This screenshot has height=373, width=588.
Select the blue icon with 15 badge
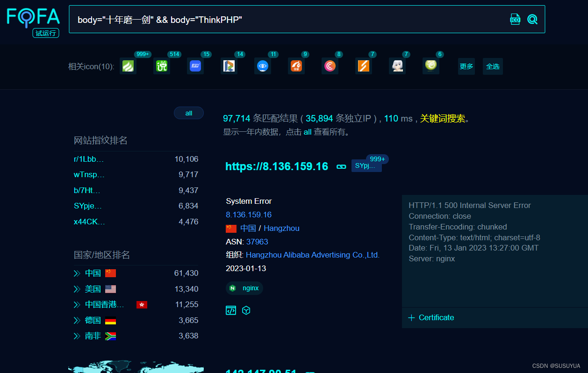point(195,66)
